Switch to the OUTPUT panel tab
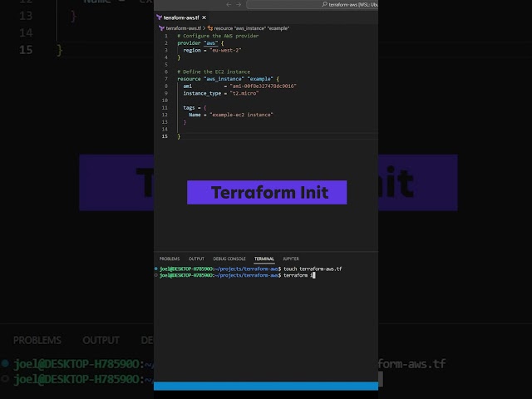The image size is (532, 399). point(196,259)
